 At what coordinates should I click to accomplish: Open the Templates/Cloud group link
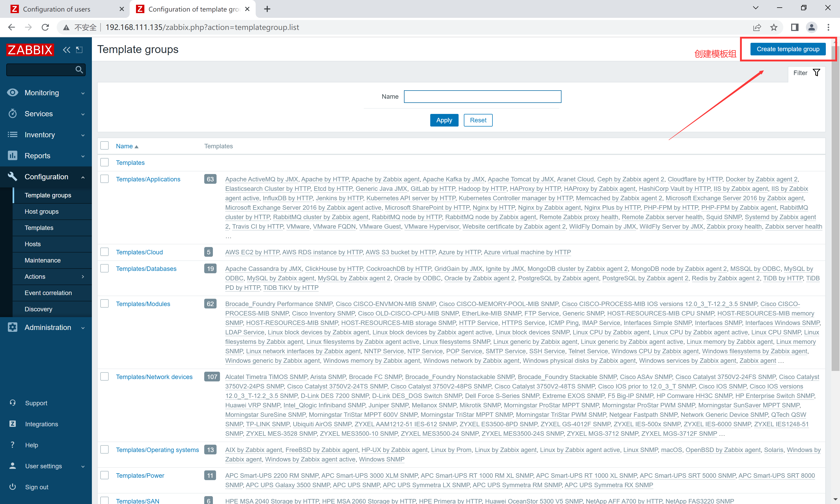(x=139, y=252)
